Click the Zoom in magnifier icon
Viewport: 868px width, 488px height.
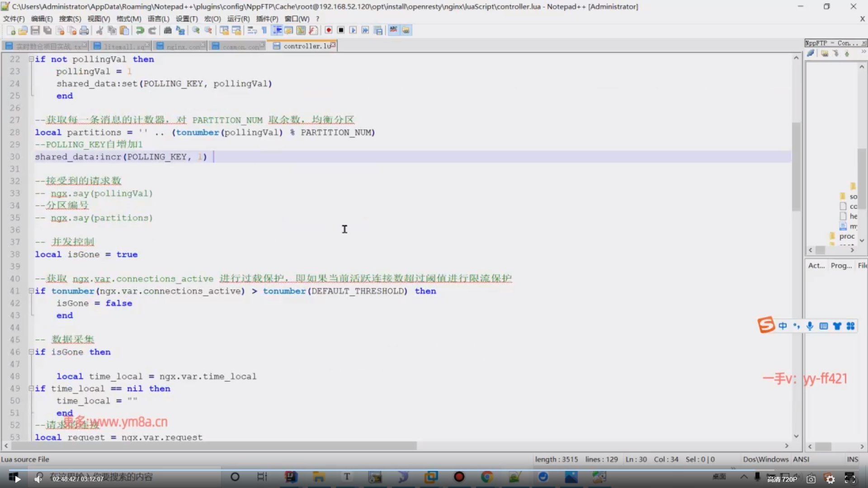point(196,30)
